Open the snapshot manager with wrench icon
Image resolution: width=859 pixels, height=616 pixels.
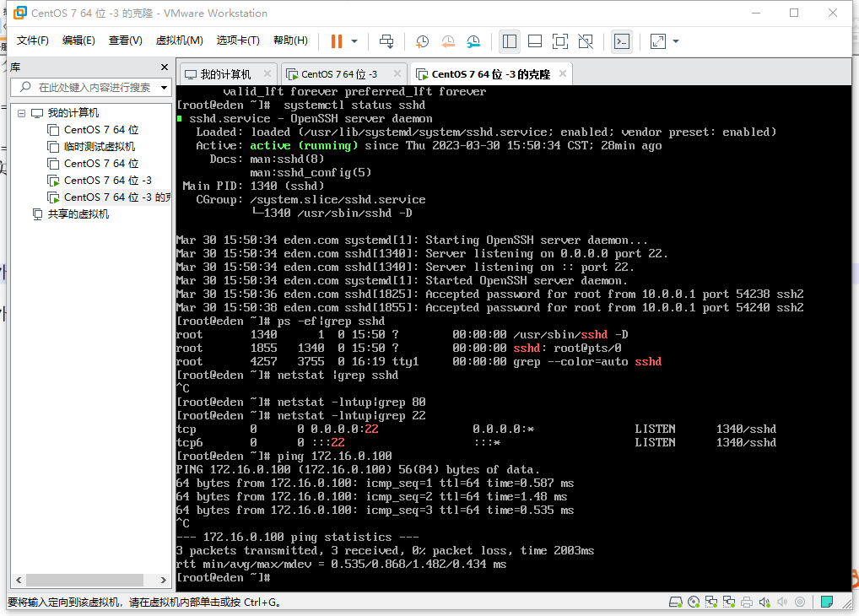coord(473,41)
